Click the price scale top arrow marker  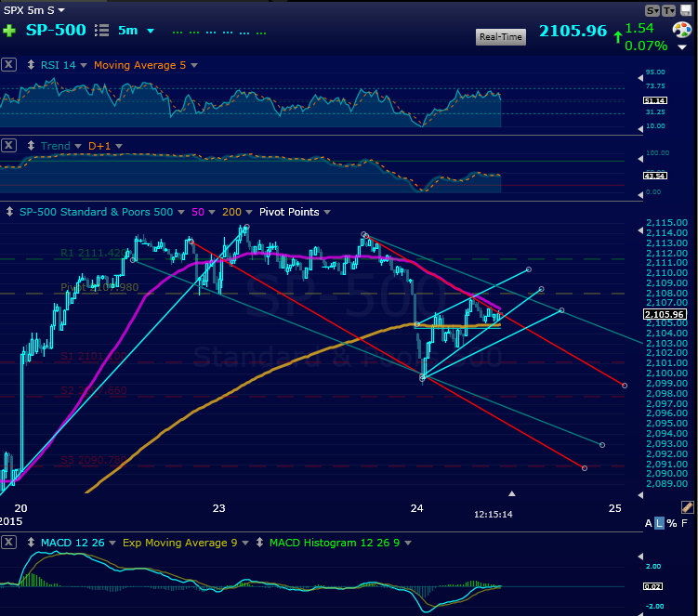pyautogui.click(x=640, y=230)
